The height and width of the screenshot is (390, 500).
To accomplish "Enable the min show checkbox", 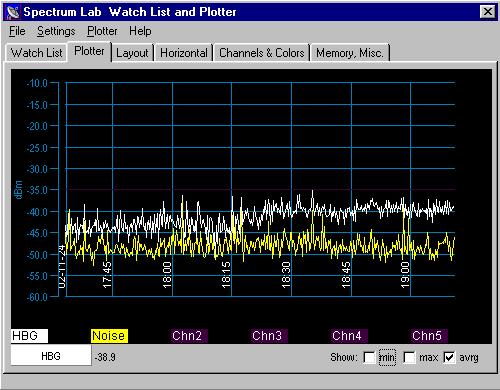I will tap(369, 357).
